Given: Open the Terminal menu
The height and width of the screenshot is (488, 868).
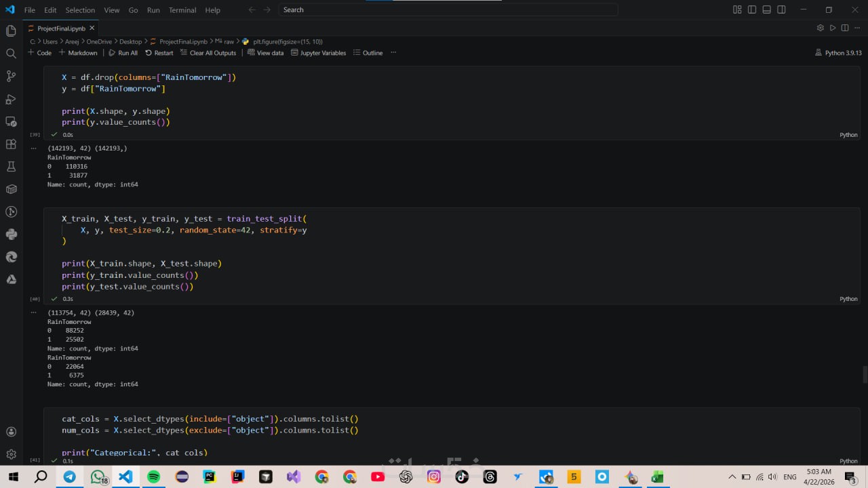Looking at the screenshot, I should click(182, 10).
